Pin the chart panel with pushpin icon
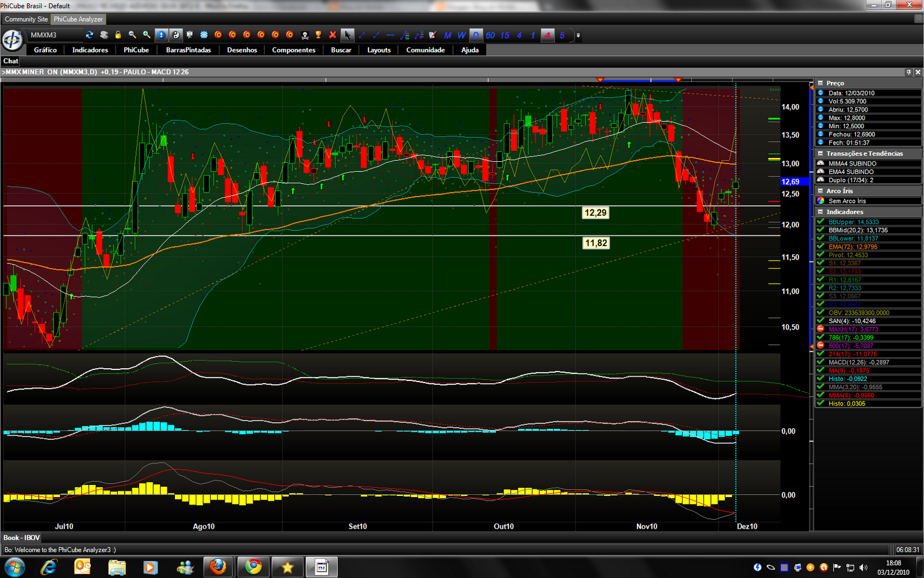 point(908,72)
